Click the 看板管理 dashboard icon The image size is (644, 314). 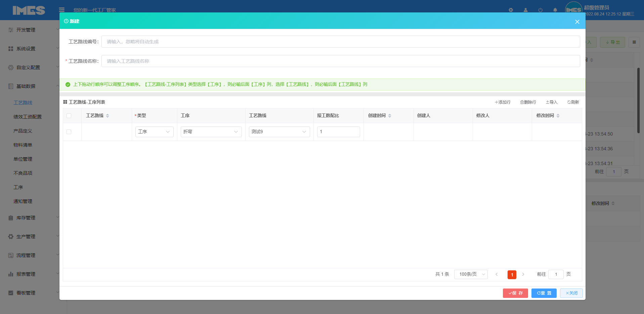(11, 293)
